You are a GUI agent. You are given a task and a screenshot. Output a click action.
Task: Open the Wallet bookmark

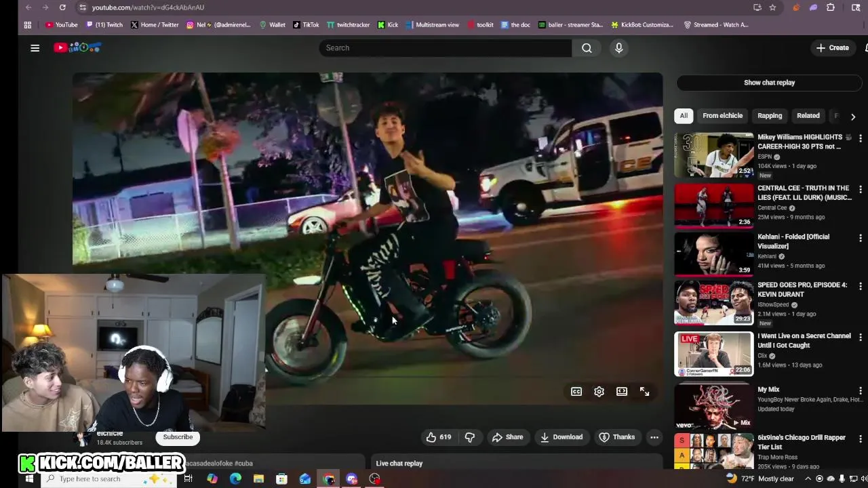coord(273,25)
